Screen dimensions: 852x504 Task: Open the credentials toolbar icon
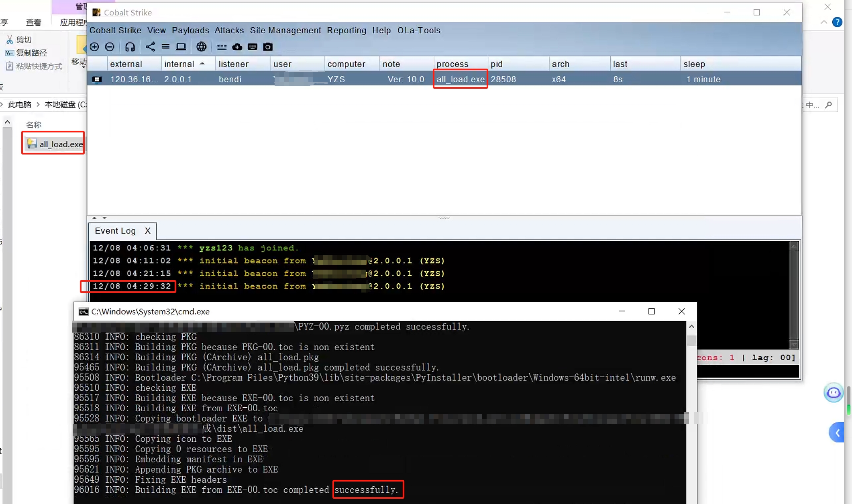tap(222, 47)
